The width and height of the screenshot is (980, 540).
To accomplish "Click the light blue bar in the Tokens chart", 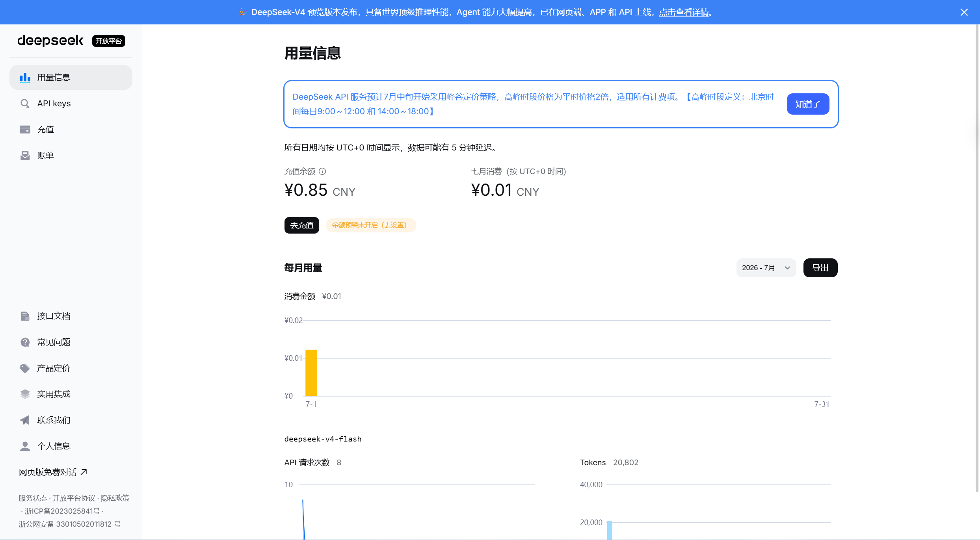I will pos(610,530).
